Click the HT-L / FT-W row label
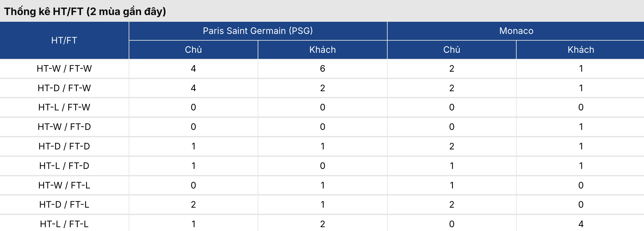 (64, 107)
